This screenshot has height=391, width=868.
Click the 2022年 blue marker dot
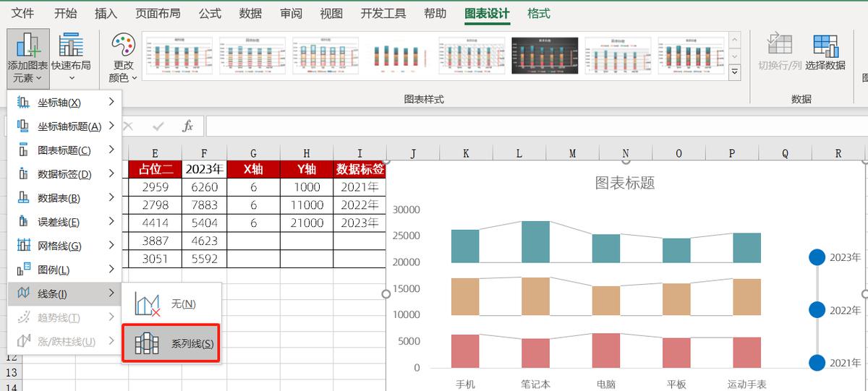point(817,310)
